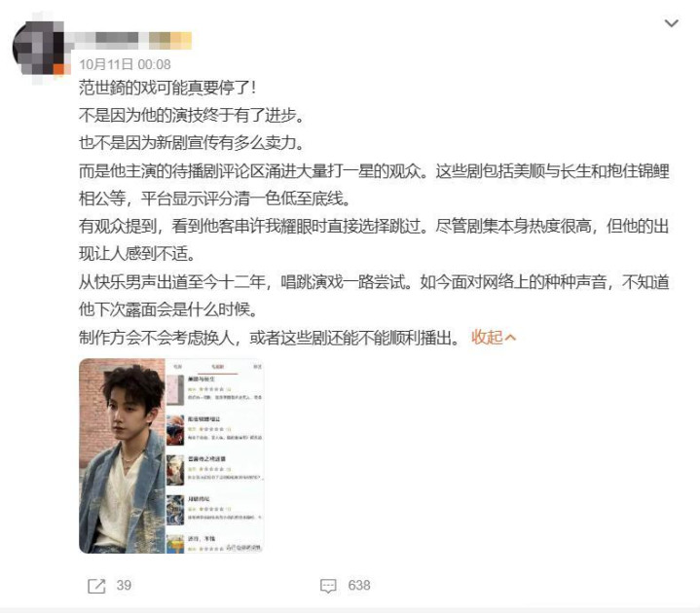Open the post options chevron menu
This screenshot has width=700, height=613.
click(x=672, y=23)
